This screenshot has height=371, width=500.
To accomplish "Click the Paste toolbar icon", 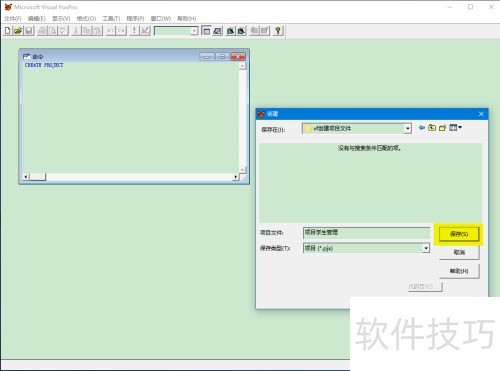I will (x=97, y=31).
